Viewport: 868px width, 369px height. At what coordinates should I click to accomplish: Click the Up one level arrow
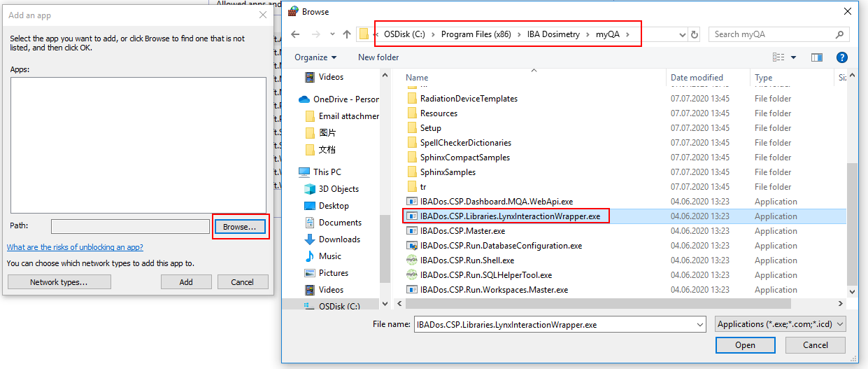tap(347, 34)
